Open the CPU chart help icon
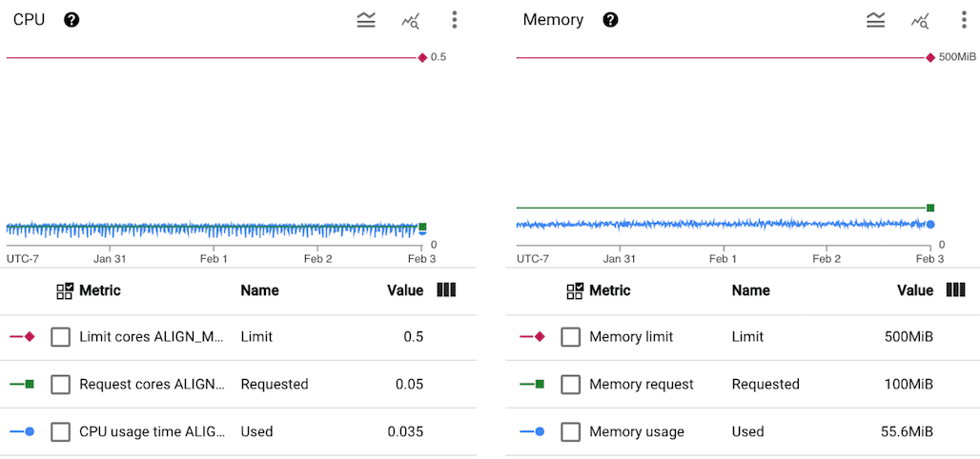 coord(71,20)
